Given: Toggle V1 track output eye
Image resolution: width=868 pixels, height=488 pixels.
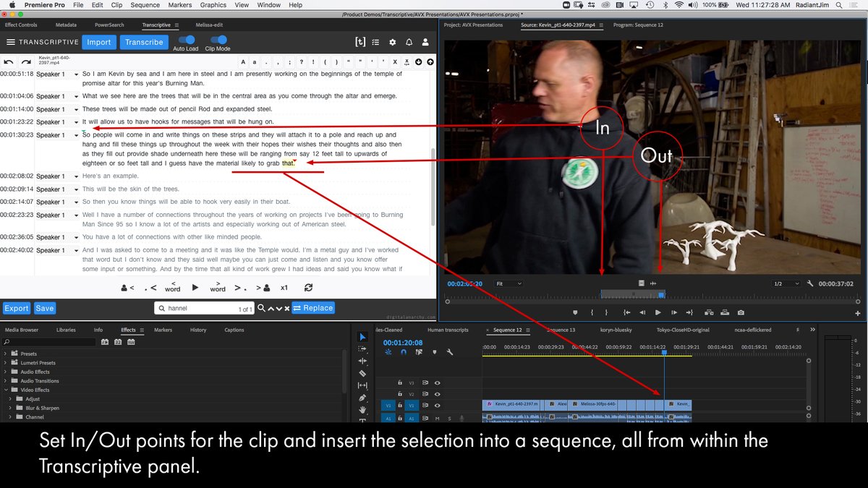Looking at the screenshot, I should (x=437, y=405).
